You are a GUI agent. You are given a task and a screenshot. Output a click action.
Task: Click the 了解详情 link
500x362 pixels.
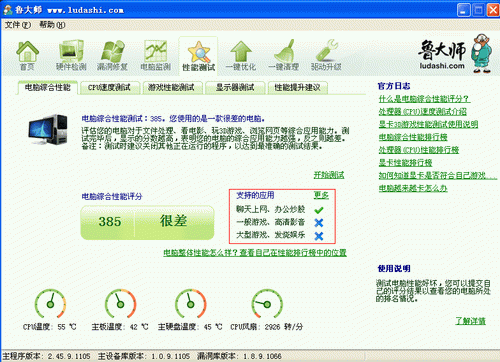tap(471, 321)
